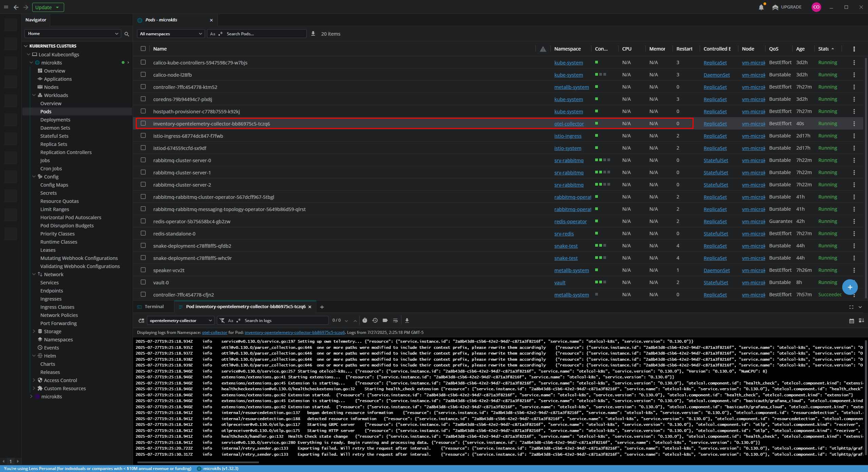The height and width of the screenshot is (472, 868).
Task: Click the pod switch icon beside container selector
Action: [x=141, y=320]
